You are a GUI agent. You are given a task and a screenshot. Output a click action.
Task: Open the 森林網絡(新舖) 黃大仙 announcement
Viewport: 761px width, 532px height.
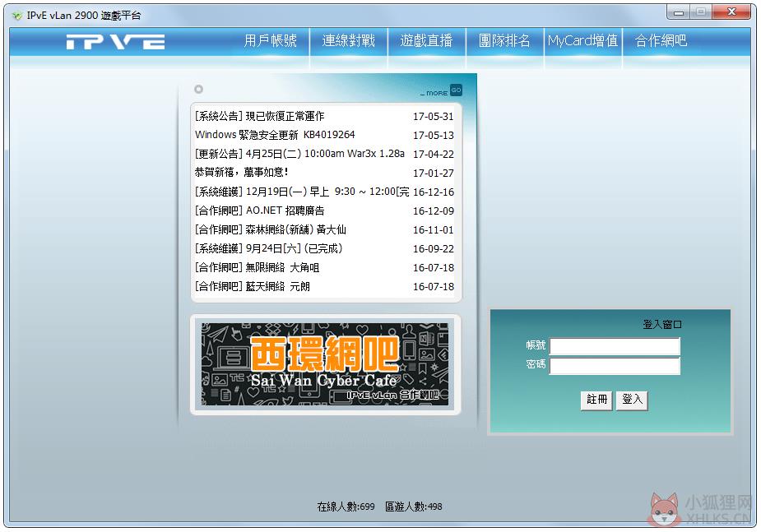point(271,229)
